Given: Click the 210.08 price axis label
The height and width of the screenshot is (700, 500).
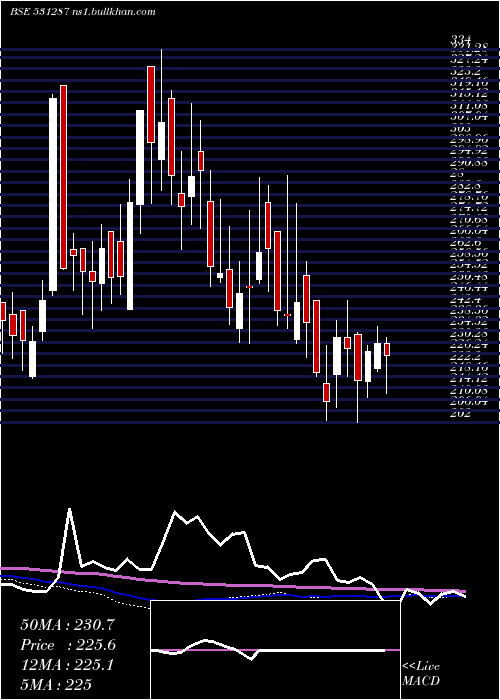Looking at the screenshot, I should (x=469, y=391).
